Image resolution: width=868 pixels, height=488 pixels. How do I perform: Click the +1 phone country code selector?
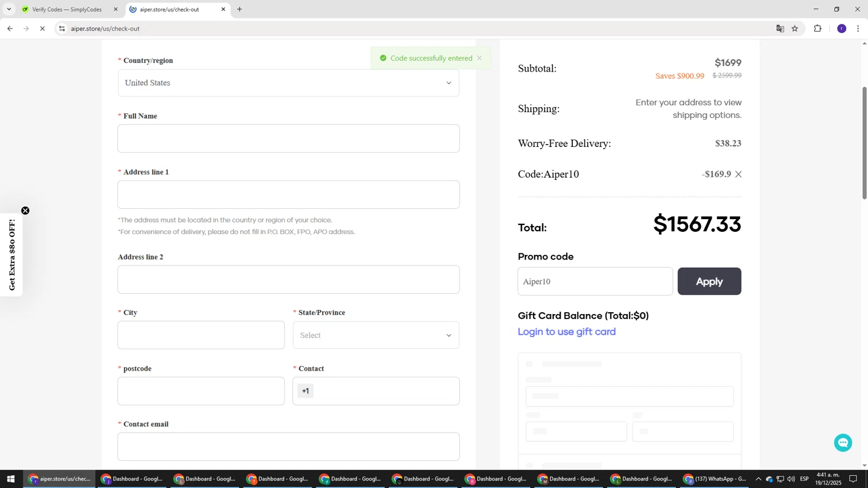pos(306,391)
